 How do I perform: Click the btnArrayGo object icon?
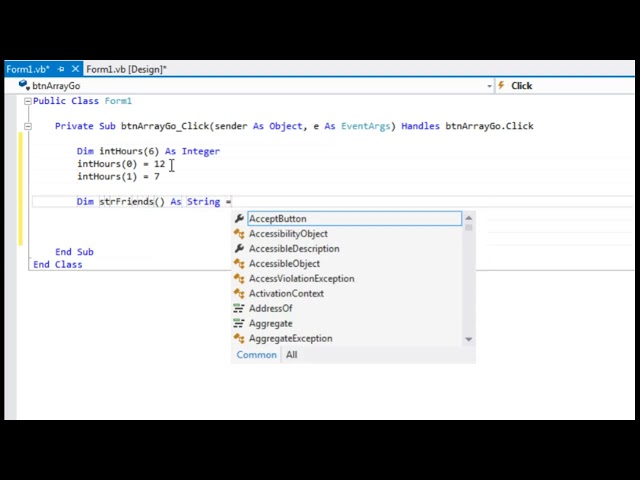(x=24, y=85)
